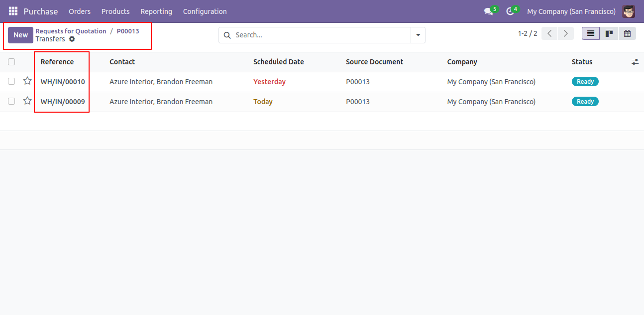Open the Orders menu
This screenshot has width=644, height=315.
click(80, 11)
